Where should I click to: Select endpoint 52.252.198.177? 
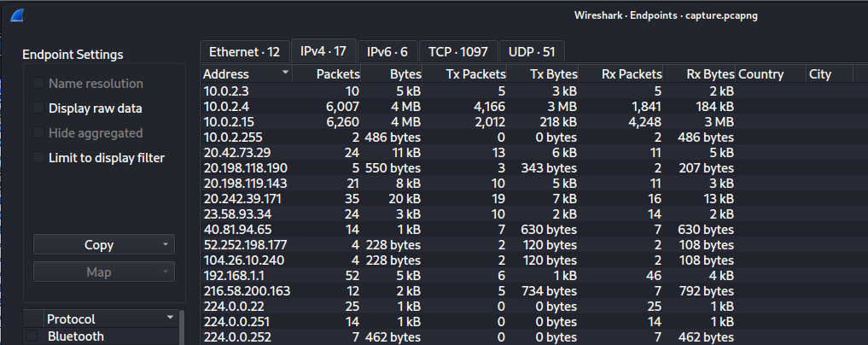[x=534, y=245]
